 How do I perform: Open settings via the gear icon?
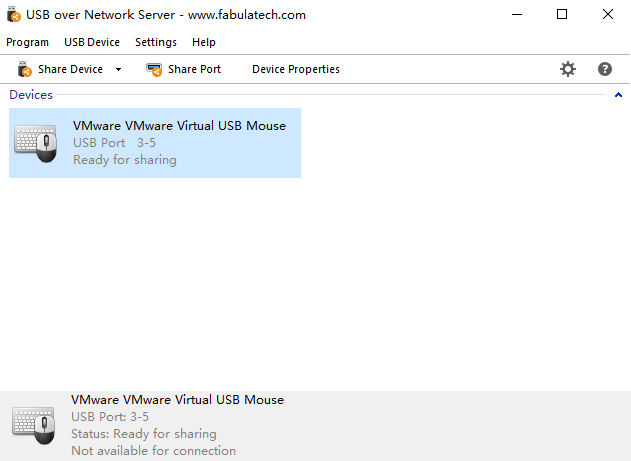(x=568, y=69)
